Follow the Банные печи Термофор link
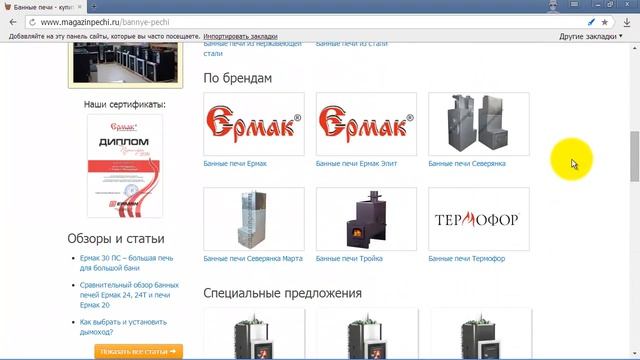Viewport: 640px width, 360px height. 467,258
